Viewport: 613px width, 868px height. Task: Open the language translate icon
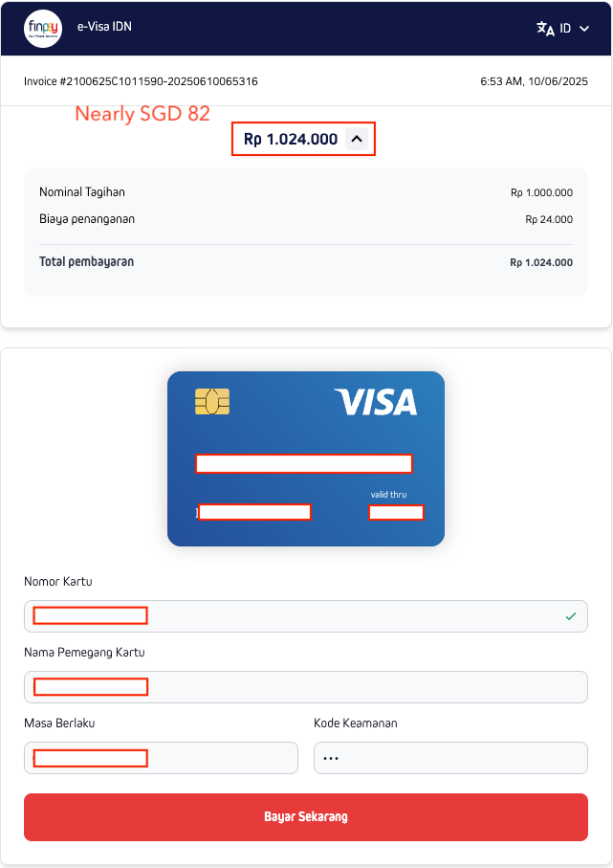coord(545,29)
